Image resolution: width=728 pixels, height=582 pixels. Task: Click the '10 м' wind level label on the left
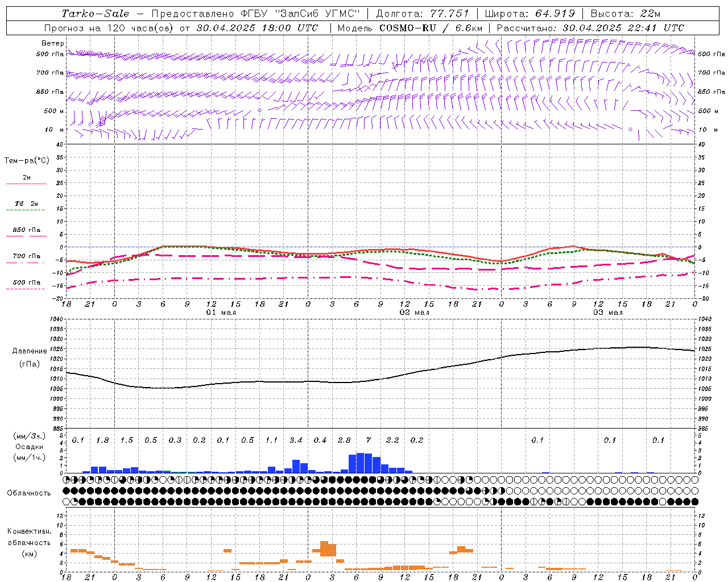tap(54, 130)
